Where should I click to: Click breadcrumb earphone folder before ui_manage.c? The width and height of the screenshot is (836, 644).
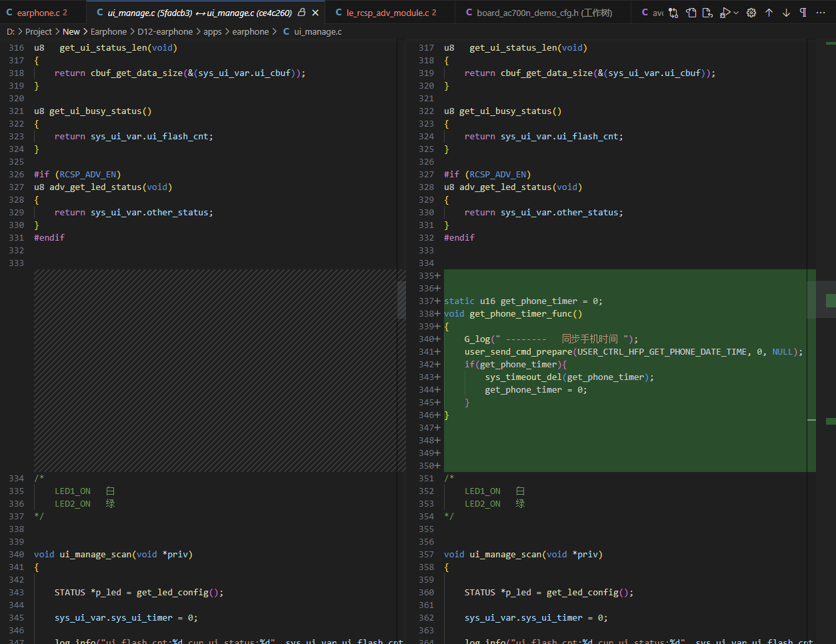(x=251, y=31)
